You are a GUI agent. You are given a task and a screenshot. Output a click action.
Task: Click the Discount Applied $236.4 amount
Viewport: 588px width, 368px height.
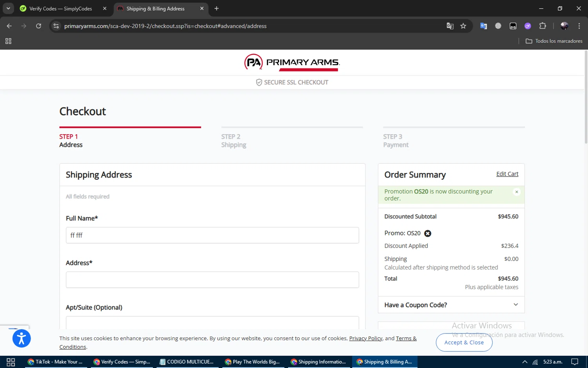pos(510,246)
